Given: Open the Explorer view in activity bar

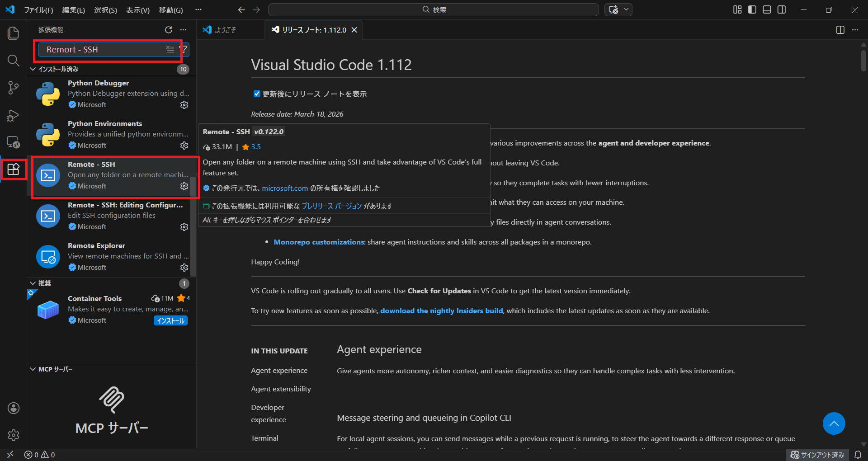Looking at the screenshot, I should [x=14, y=33].
